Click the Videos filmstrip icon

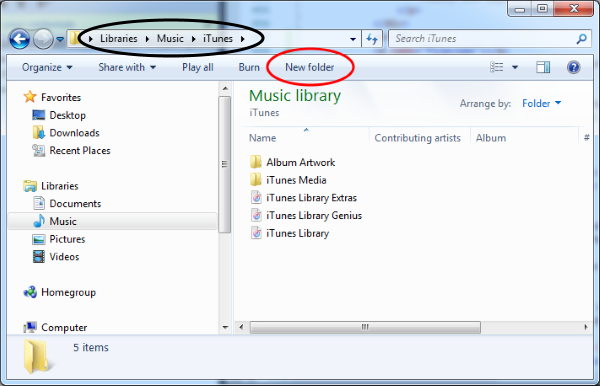click(x=39, y=257)
